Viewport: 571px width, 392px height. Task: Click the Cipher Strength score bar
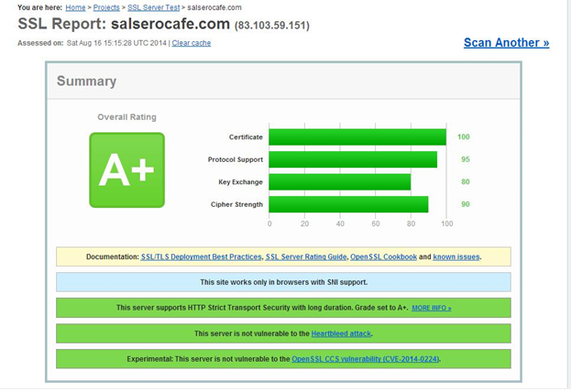348,204
